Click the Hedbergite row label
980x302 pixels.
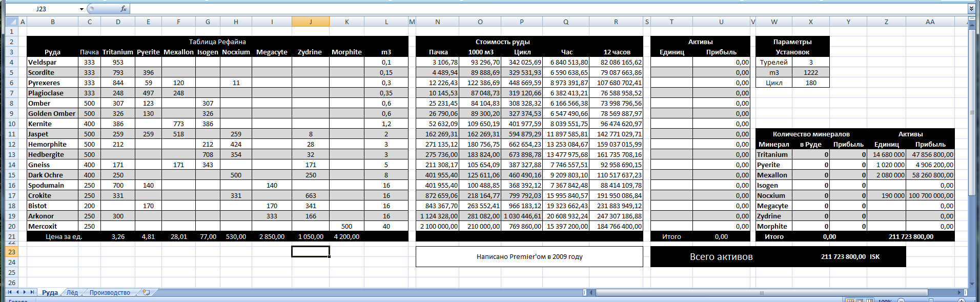point(52,154)
